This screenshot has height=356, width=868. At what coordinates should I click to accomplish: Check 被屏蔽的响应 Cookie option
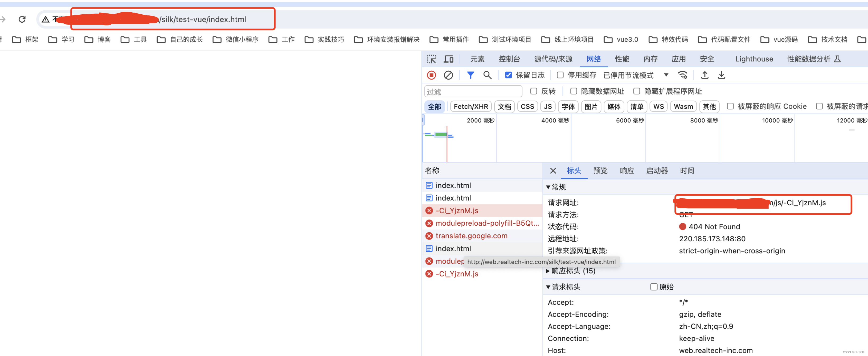[730, 106]
